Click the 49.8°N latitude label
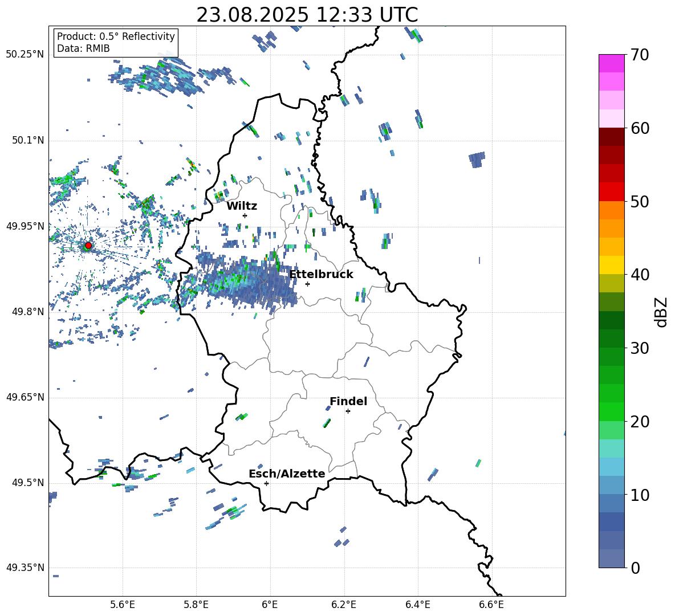This screenshot has width=675, height=616. click(27, 312)
